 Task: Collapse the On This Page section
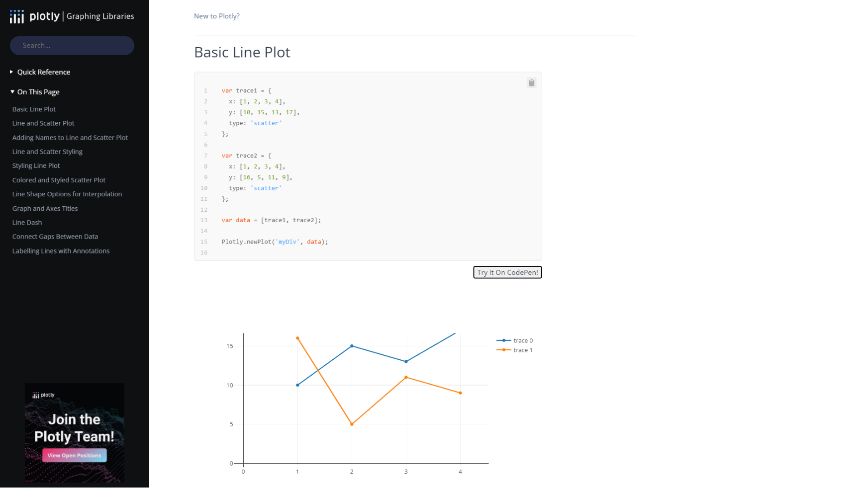(38, 91)
